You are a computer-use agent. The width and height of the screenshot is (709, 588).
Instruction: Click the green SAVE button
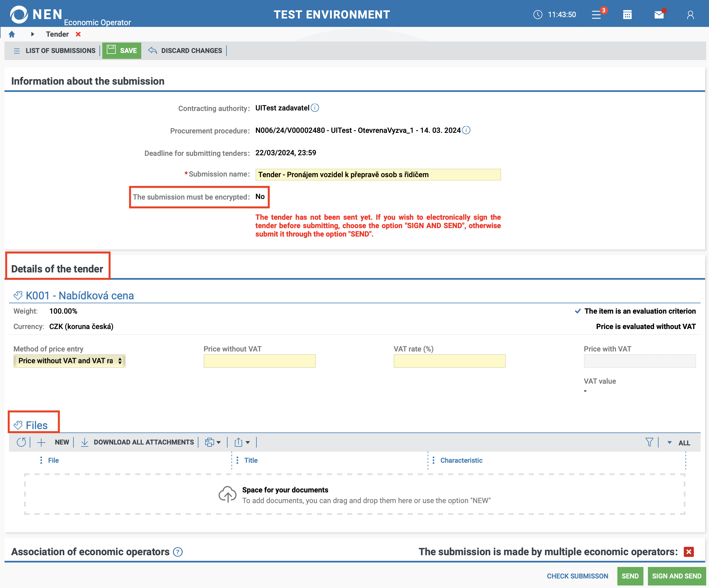coord(122,51)
